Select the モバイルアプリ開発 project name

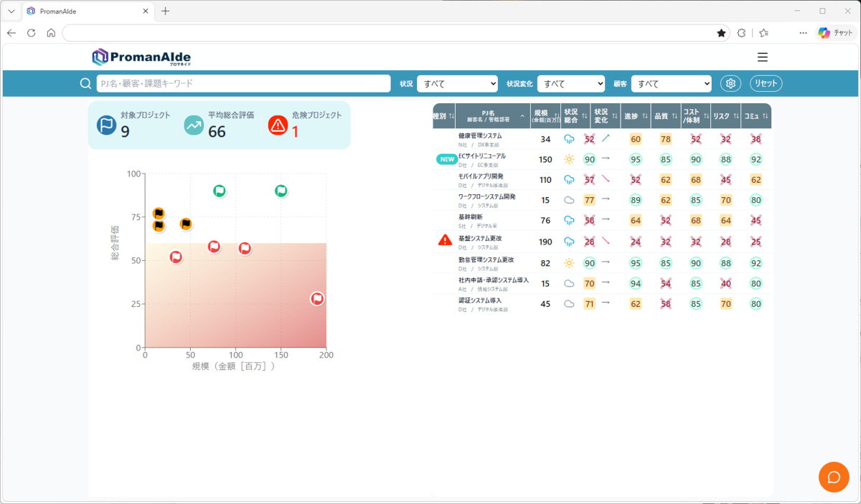coord(481,176)
